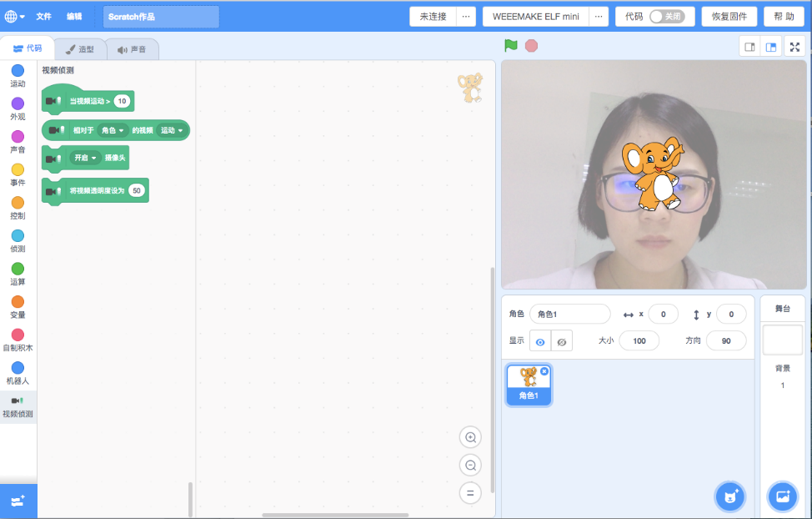812x519 pixels.
Task: Toggle the 代码 switch on
Action: [x=671, y=17]
